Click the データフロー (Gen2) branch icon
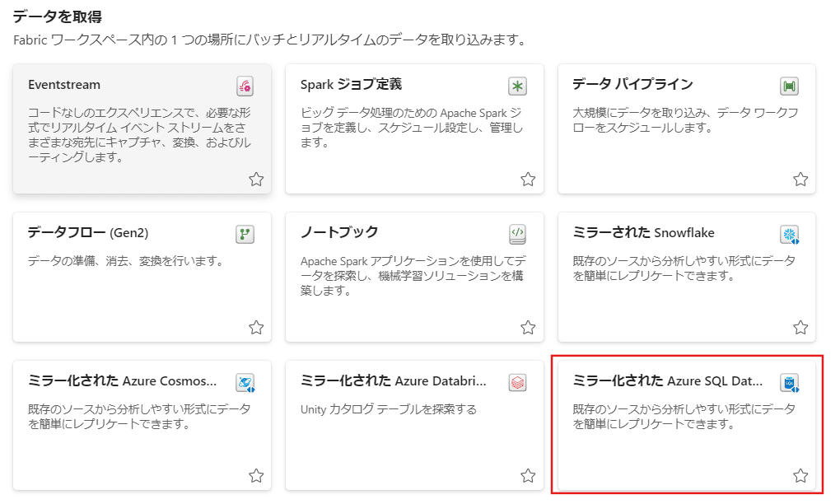 pyautogui.click(x=245, y=234)
